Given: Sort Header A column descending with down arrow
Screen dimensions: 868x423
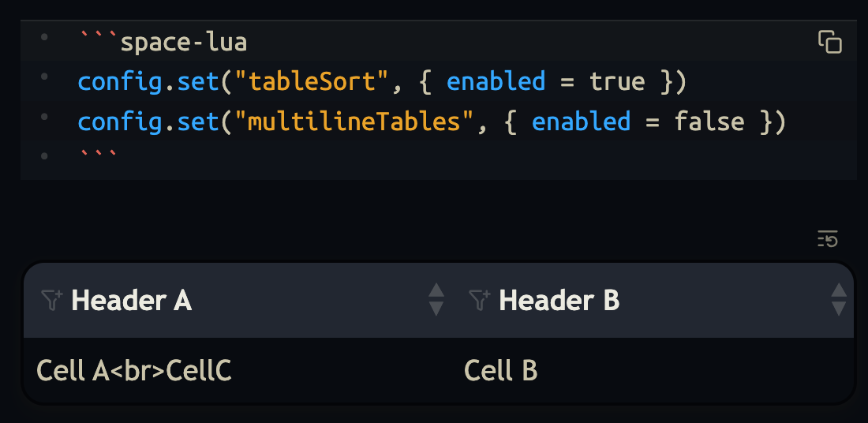Looking at the screenshot, I should click(x=436, y=309).
